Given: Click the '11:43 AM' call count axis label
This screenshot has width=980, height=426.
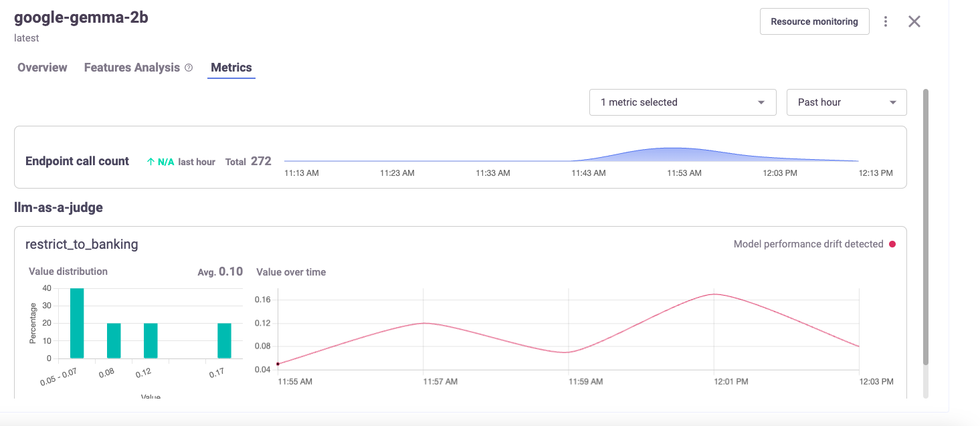Looking at the screenshot, I should 589,173.
